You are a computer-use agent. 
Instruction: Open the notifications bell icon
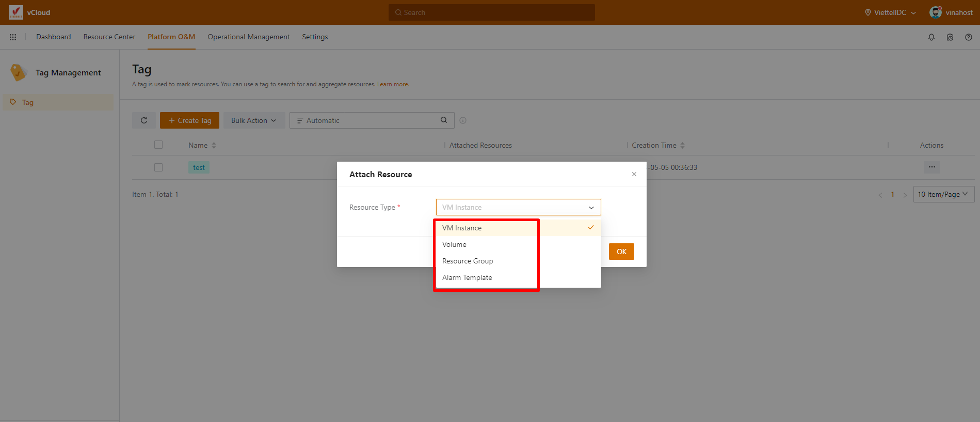click(x=931, y=37)
